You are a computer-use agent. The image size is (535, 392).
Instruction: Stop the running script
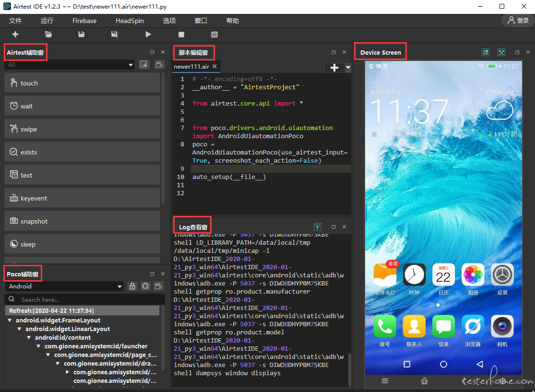[181, 35]
